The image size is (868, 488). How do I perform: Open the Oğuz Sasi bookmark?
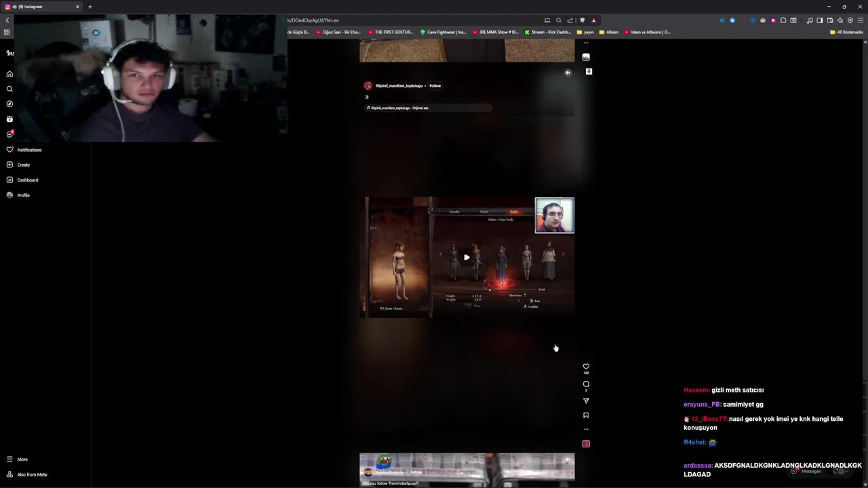pyautogui.click(x=338, y=32)
